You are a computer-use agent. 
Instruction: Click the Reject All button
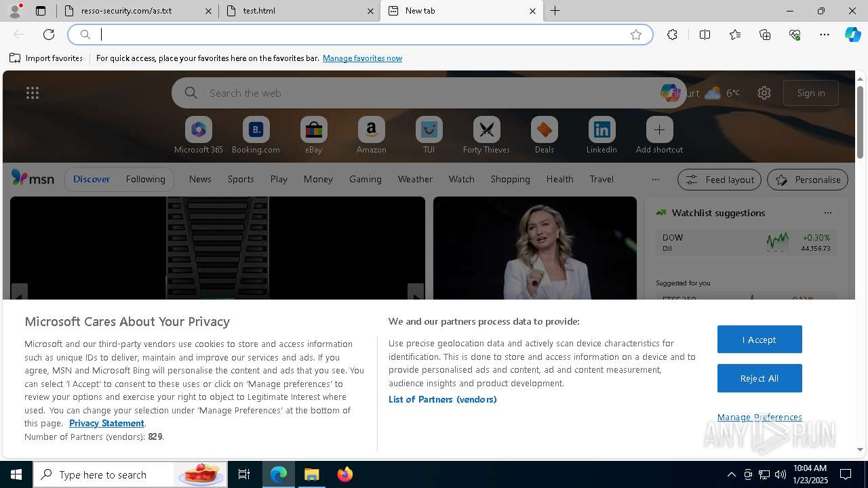pyautogui.click(x=759, y=378)
